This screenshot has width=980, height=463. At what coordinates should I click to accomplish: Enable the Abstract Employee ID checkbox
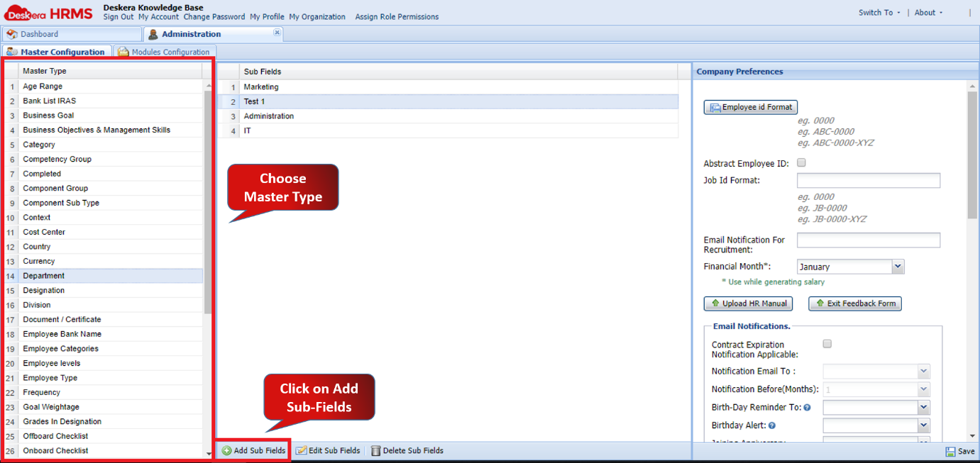(x=801, y=162)
